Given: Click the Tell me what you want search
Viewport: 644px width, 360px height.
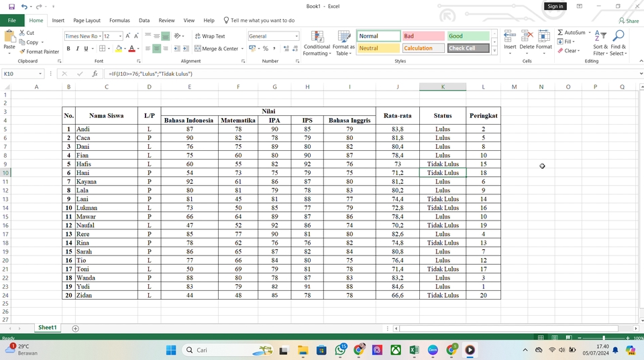Looking at the screenshot, I should [x=259, y=21].
